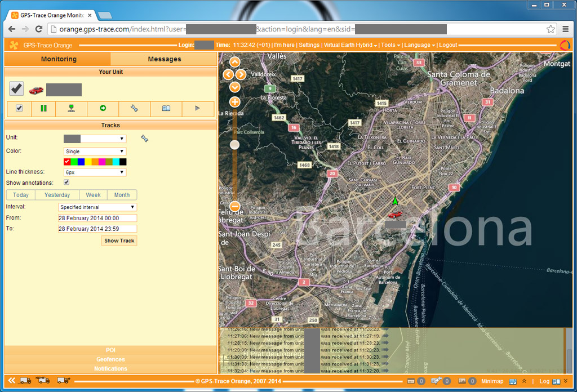
Task: Toggle the Show annotations checkbox
Action: [66, 182]
